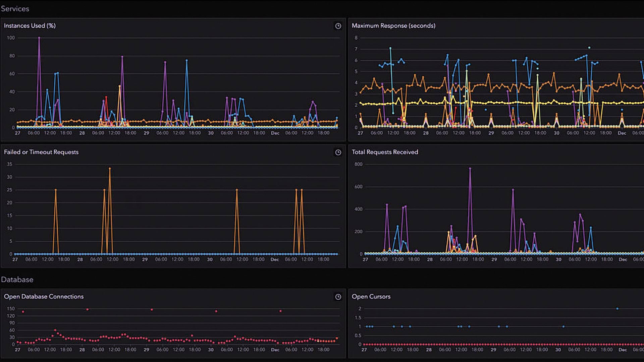The width and height of the screenshot is (644, 362).
Task: Click the Dec label on Instances Used axis
Action: pyautogui.click(x=275, y=133)
